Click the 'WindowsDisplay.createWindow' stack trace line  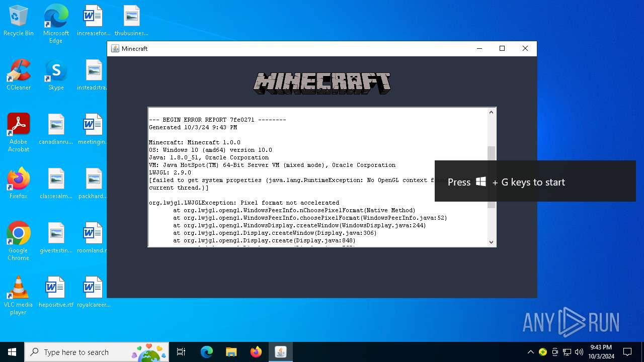coord(299,225)
